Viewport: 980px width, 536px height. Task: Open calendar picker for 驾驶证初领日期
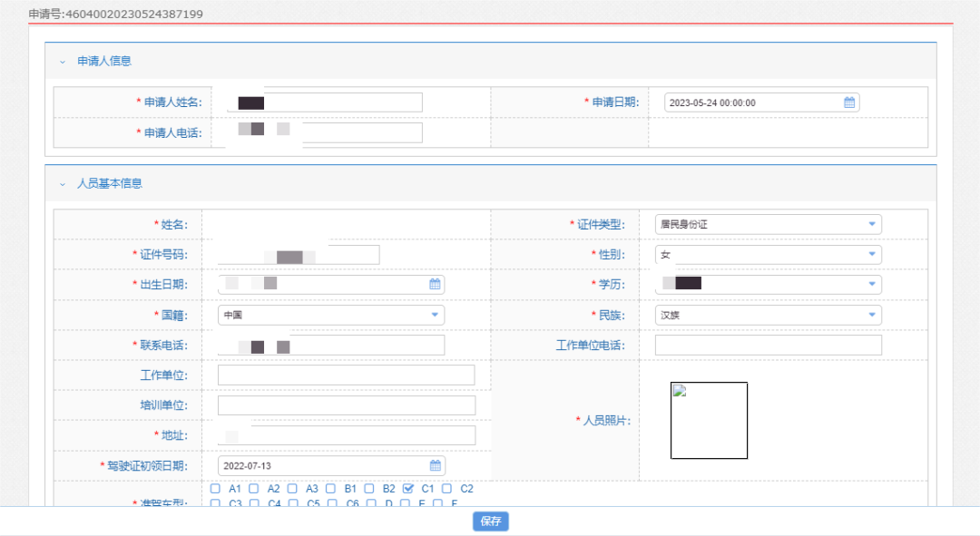coord(435,465)
